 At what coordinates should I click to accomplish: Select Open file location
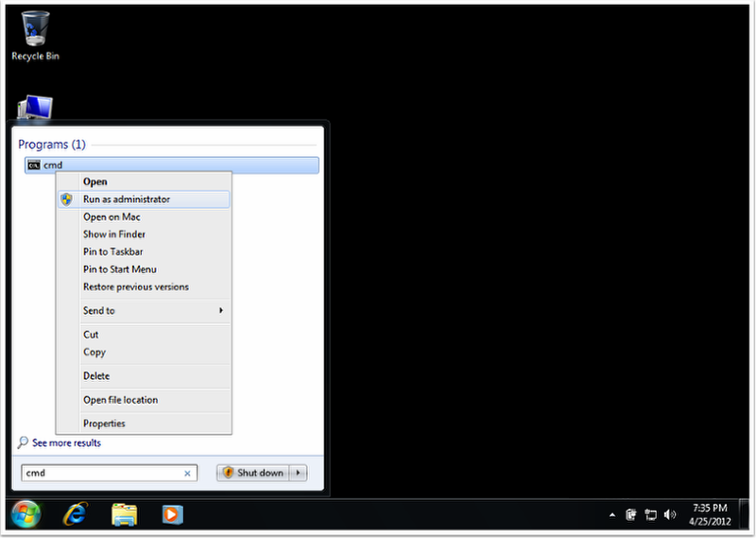(144, 400)
